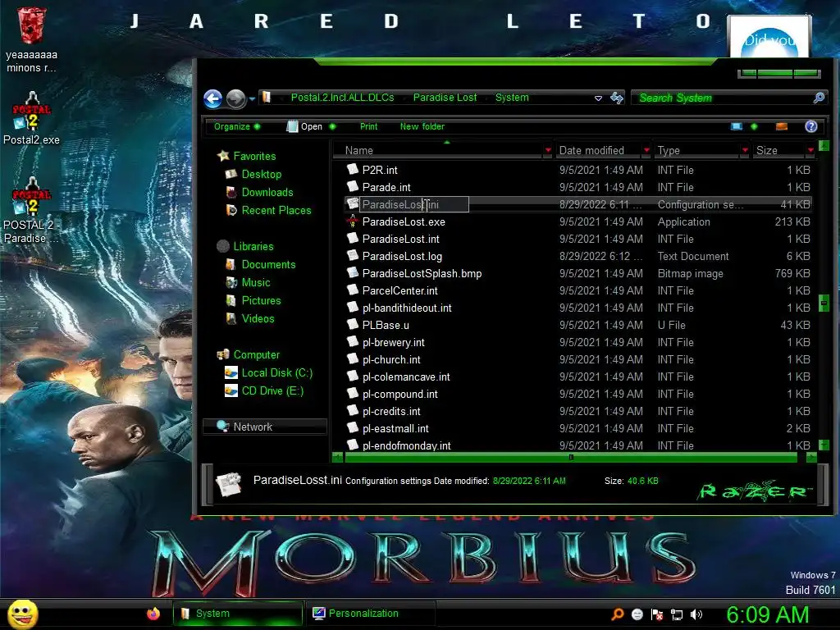Click the green horizontal scrollbar
The width and height of the screenshot is (840, 630).
[x=571, y=458]
